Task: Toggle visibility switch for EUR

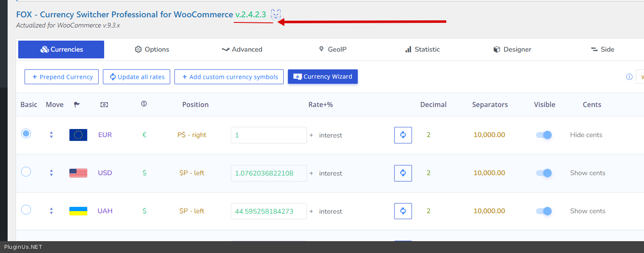Action: pyautogui.click(x=544, y=135)
